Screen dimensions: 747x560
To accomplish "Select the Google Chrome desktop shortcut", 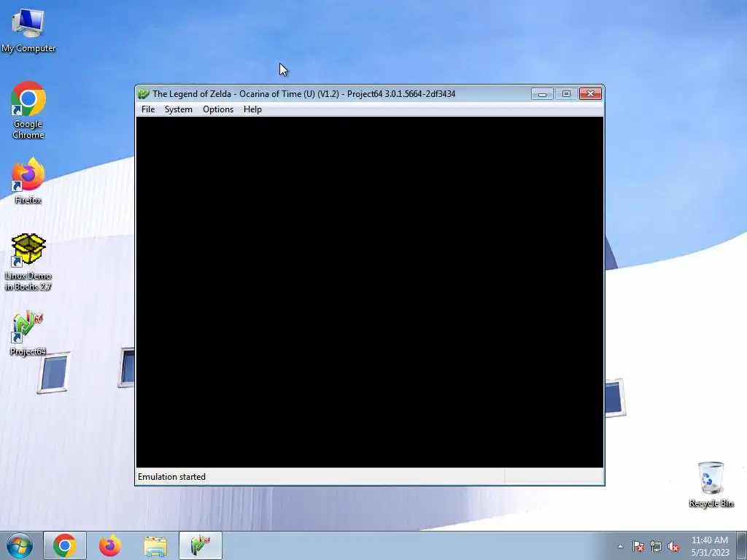I will point(28,111).
